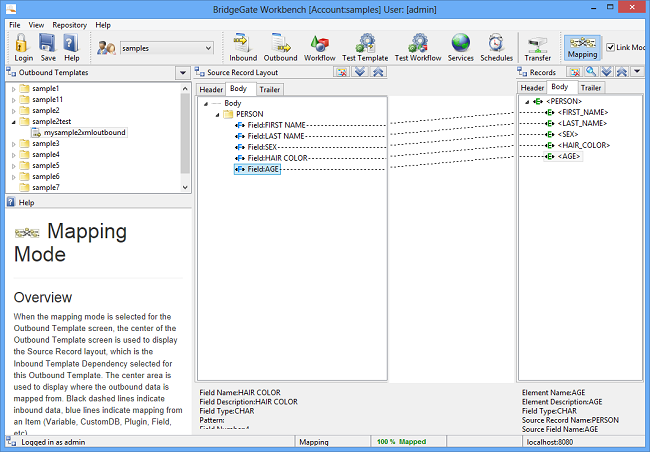
Task: Collapse the sample2test folder
Action: tap(14, 122)
